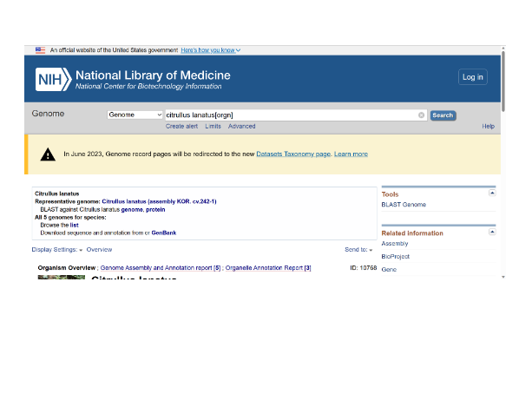Open the Genome database dropdown
Viewport: 532px width, 400px height.
pos(135,115)
